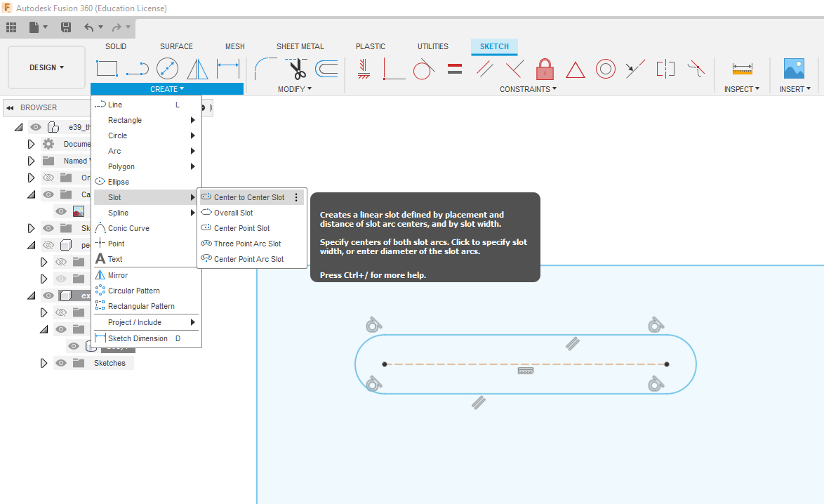This screenshot has width=824, height=504.
Task: Select the Offset tool icon
Action: point(326,68)
